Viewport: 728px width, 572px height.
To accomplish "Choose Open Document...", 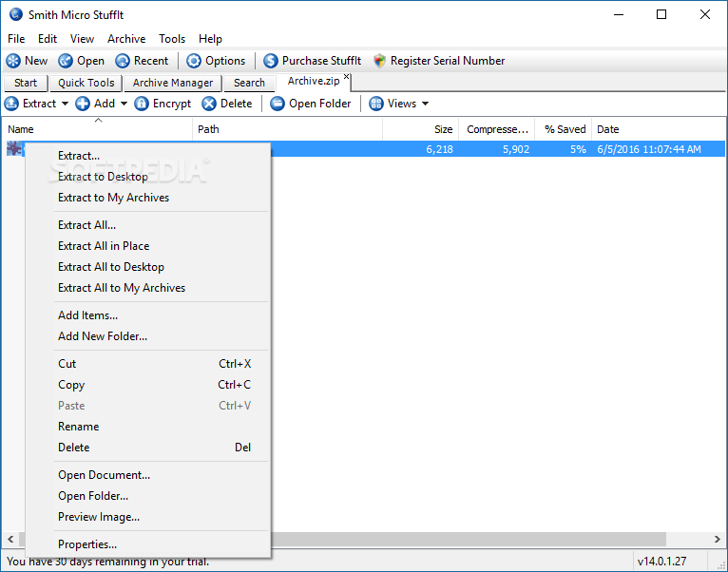I will [148, 475].
